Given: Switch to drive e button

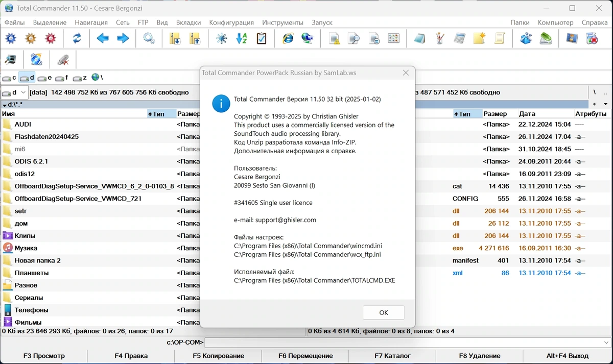Looking at the screenshot, I should tap(45, 78).
